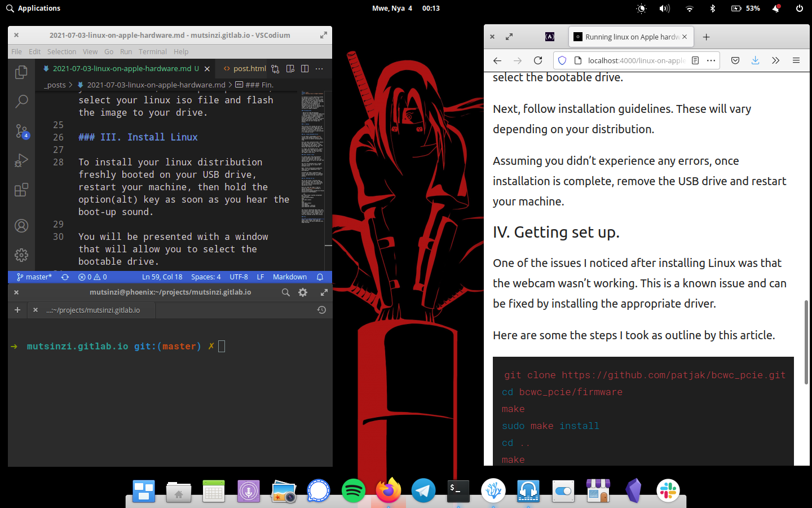Open the Extensions view in VSCodium
The image size is (812, 508).
(x=21, y=190)
